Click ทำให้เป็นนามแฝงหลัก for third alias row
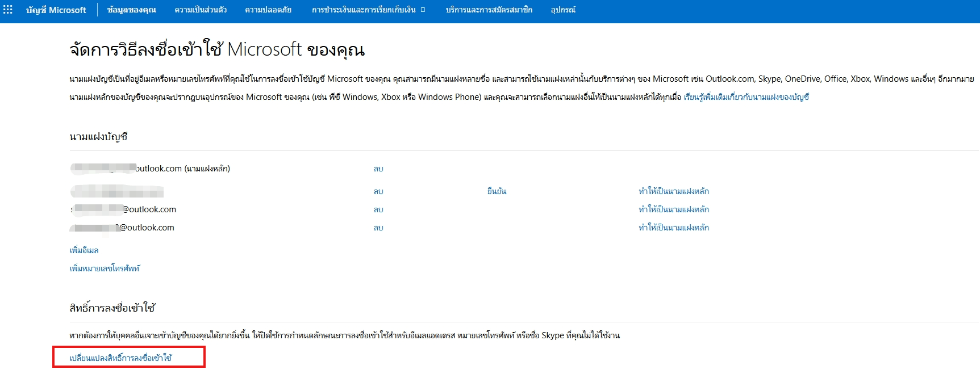Viewport: 980px width, 378px height. pyautogui.click(x=674, y=210)
